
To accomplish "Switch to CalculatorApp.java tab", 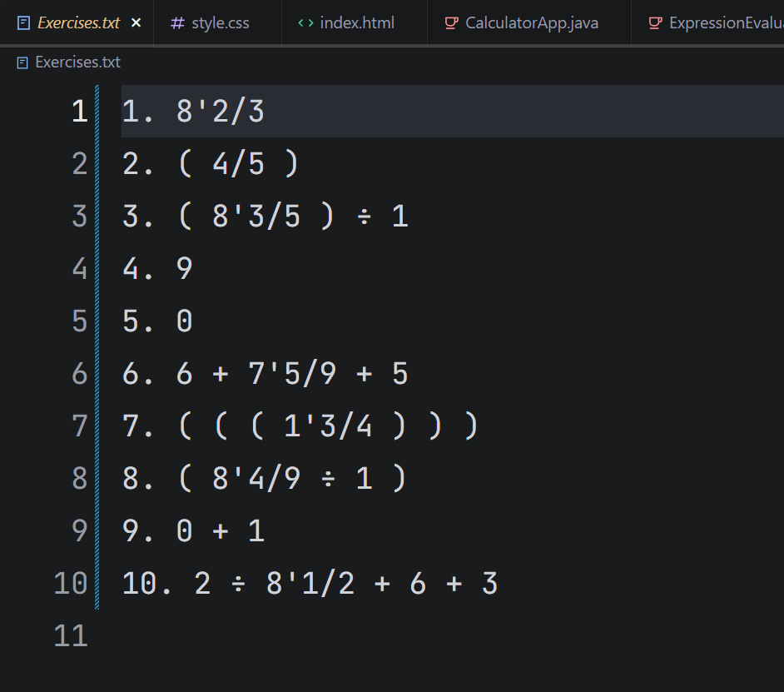I will point(529,23).
